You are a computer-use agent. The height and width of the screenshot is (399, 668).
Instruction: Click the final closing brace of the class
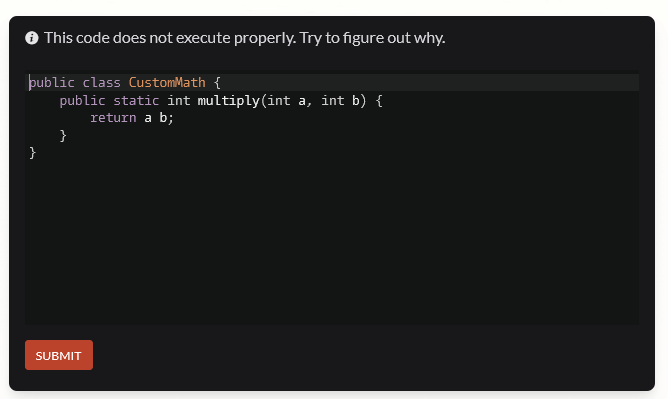(32, 152)
